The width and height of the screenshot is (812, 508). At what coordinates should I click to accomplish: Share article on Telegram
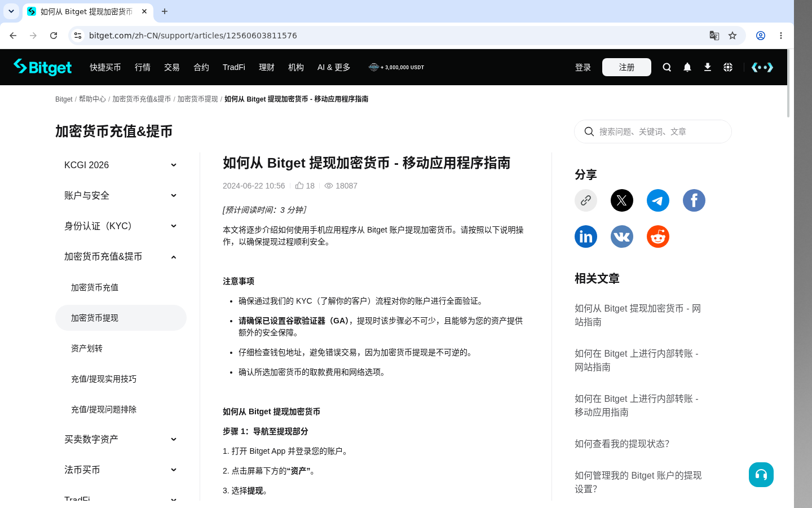(658, 200)
